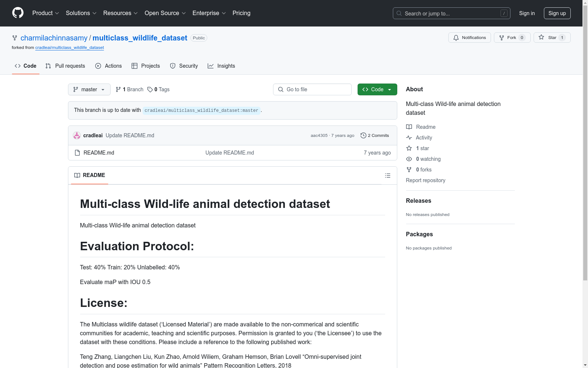588x368 pixels.
Task: Click the Sign up button
Action: (x=557, y=13)
